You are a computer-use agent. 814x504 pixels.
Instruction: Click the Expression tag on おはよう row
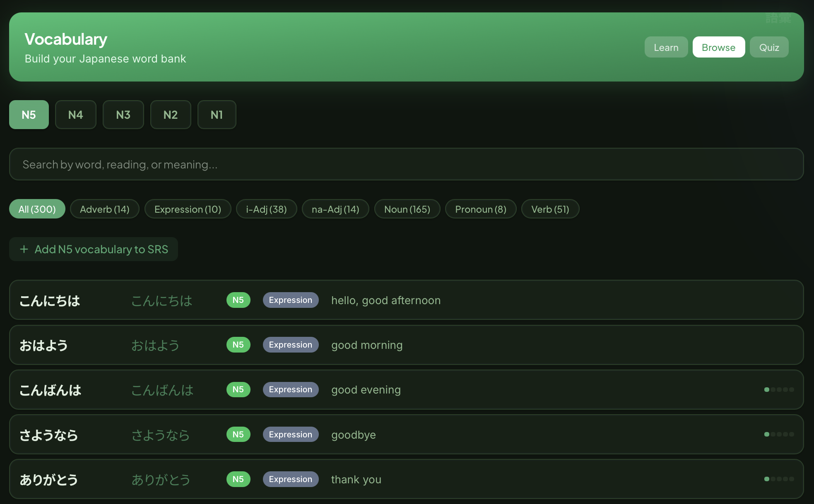[x=290, y=345]
